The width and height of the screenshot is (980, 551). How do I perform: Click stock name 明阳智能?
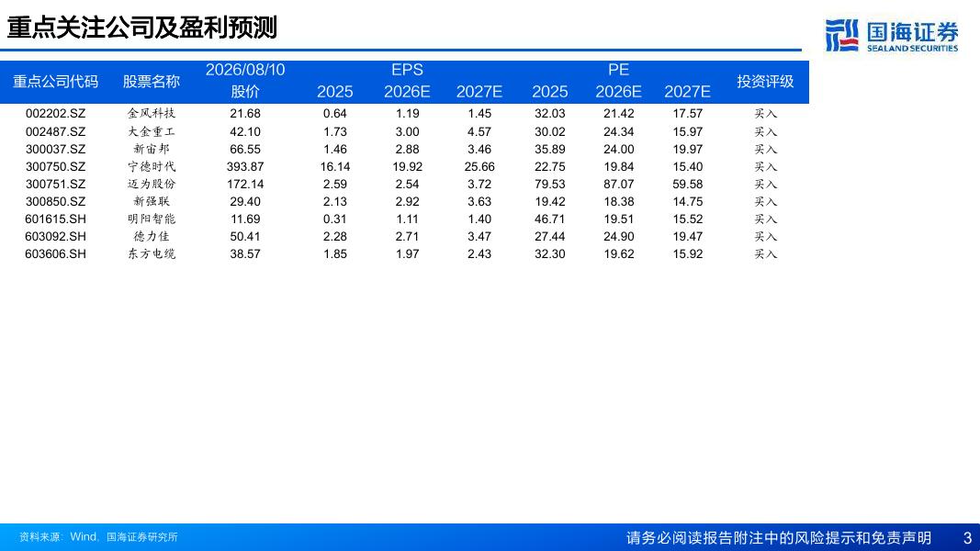pos(152,219)
